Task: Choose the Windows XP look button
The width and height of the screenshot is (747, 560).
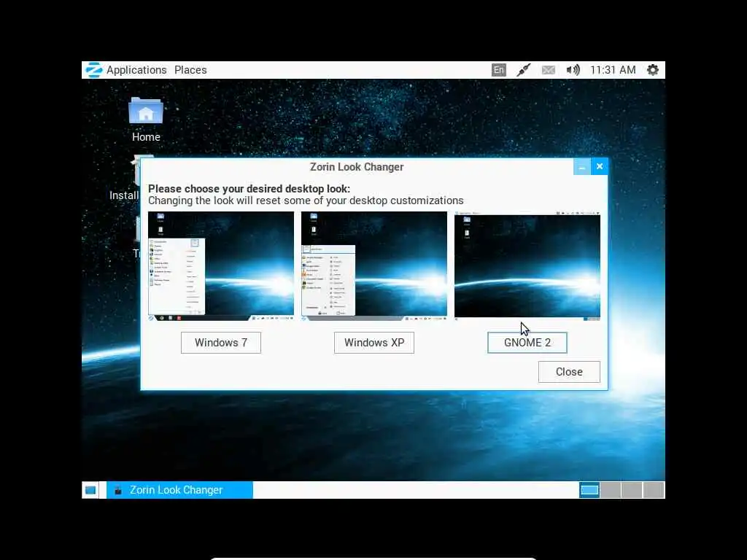Action: pos(374,343)
